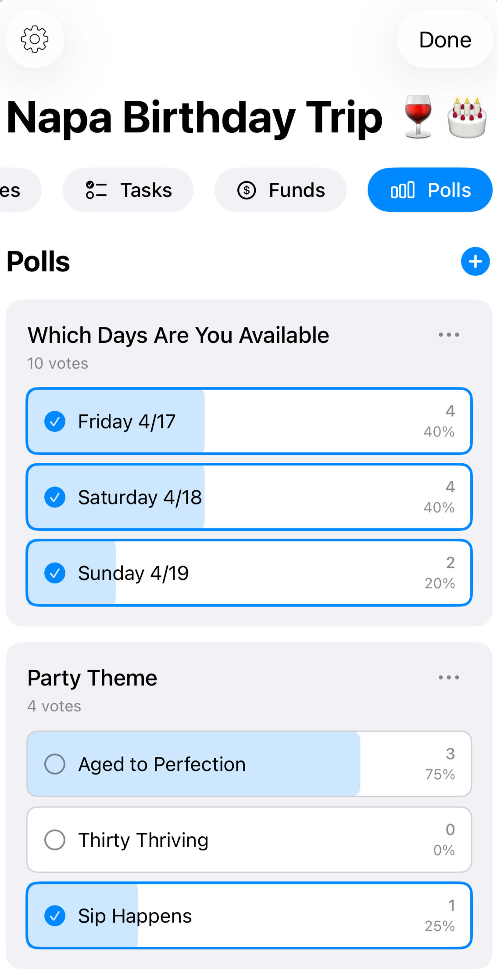497x980 pixels.
Task: Uncheck the Friday 4/17 checkmark
Action: [55, 422]
